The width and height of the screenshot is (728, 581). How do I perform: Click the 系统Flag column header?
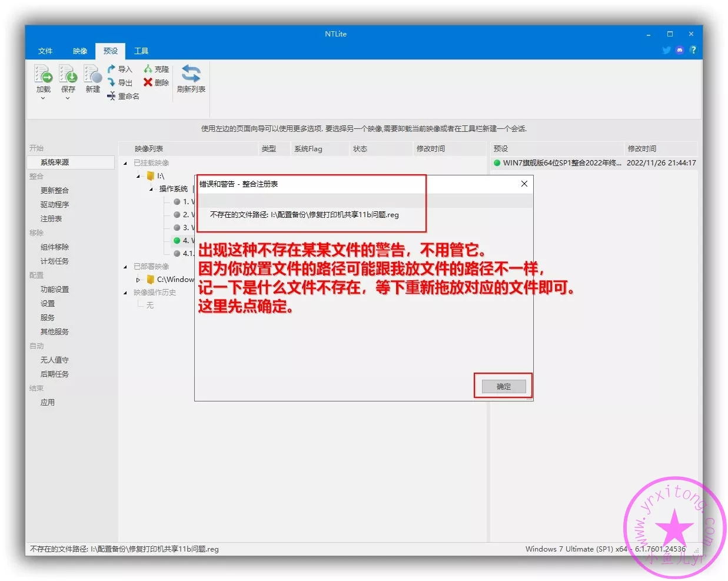tap(320, 149)
